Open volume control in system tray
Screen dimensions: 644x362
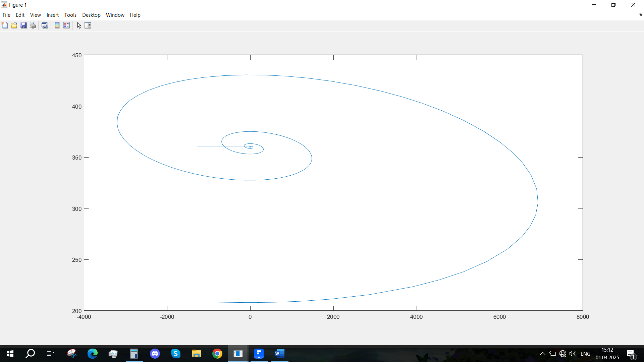coord(573,354)
